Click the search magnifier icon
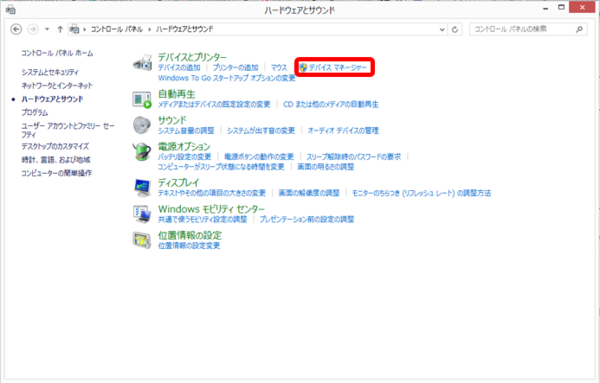 click(x=579, y=29)
